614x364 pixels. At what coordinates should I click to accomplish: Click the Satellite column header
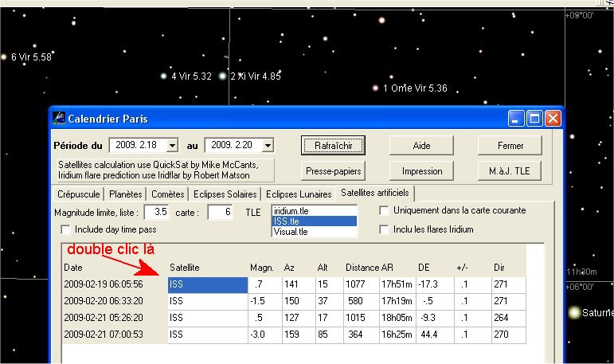tap(185, 268)
